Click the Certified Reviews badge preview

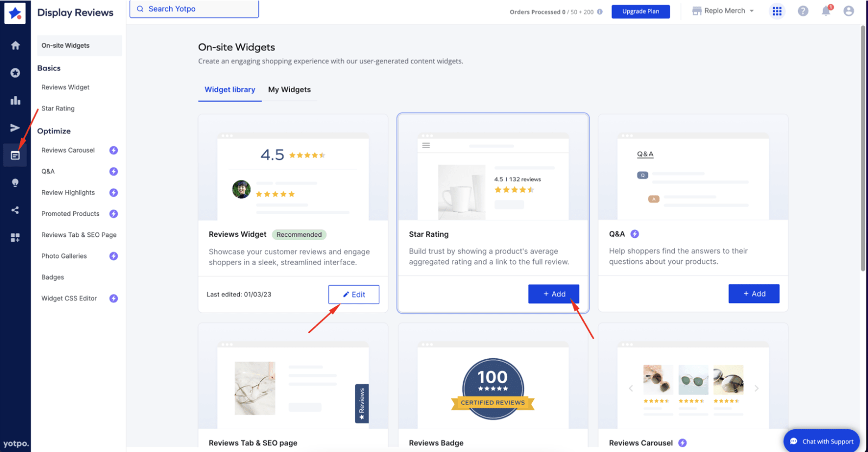pyautogui.click(x=493, y=389)
